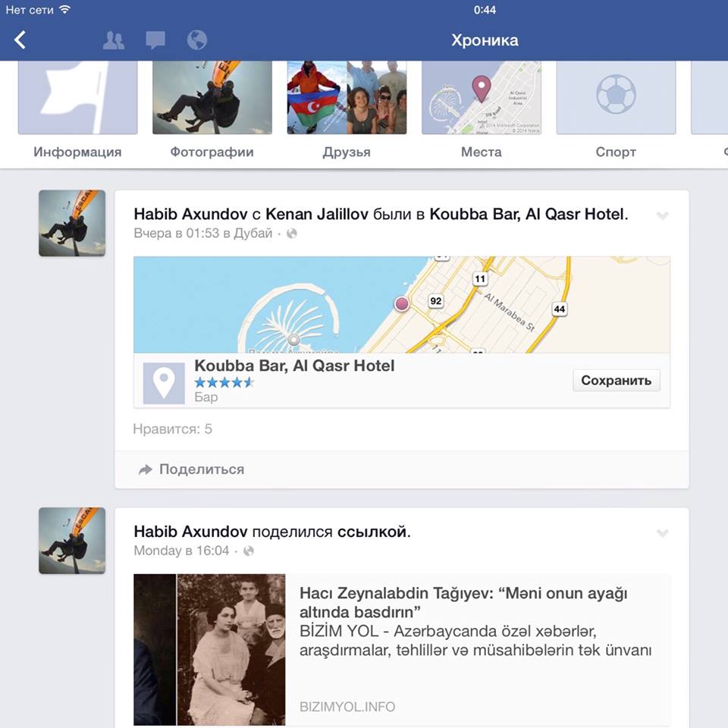
Task: Tap the Хроника header title
Action: [485, 40]
